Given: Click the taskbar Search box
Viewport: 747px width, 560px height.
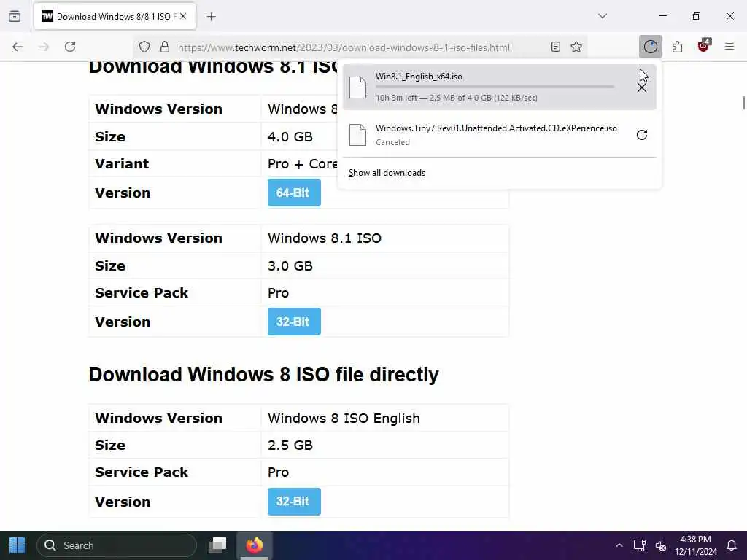Looking at the screenshot, I should coord(117,545).
